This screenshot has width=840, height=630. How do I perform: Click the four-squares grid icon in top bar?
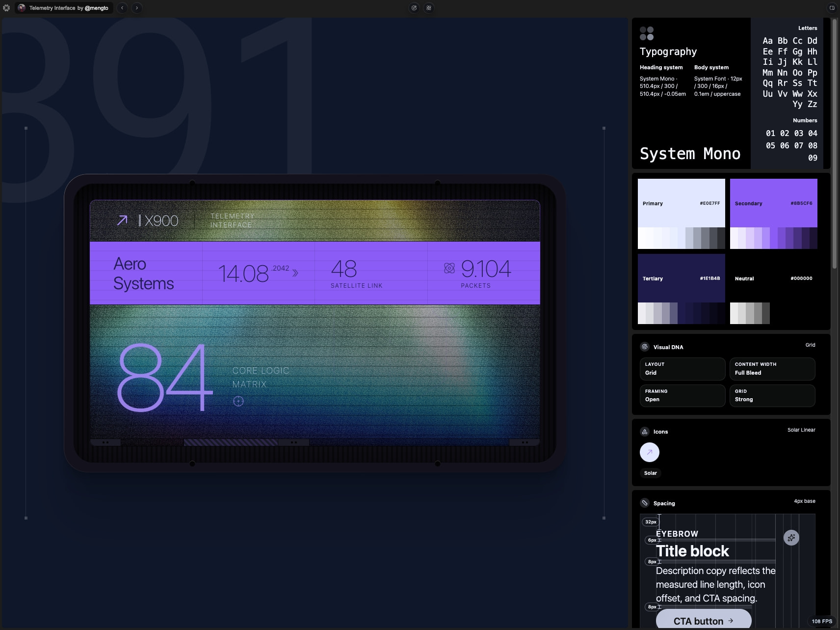[x=429, y=8]
